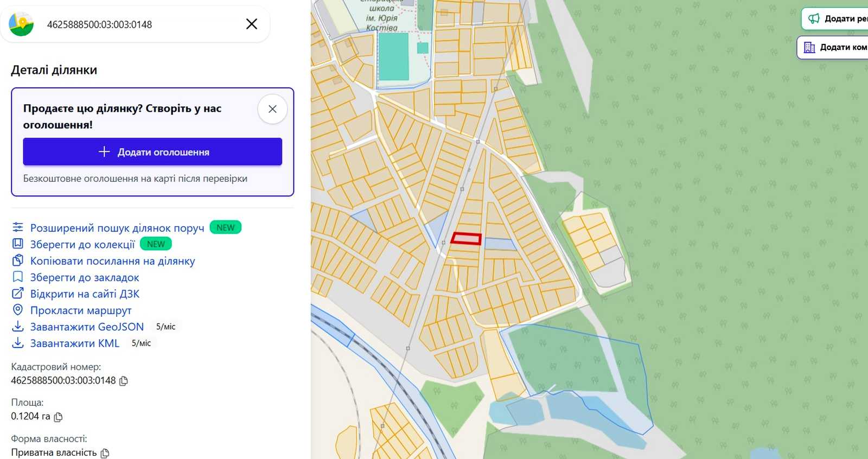Click the site logo icon in search bar
Screen dimensions: 868x459
pyautogui.click(x=21, y=24)
